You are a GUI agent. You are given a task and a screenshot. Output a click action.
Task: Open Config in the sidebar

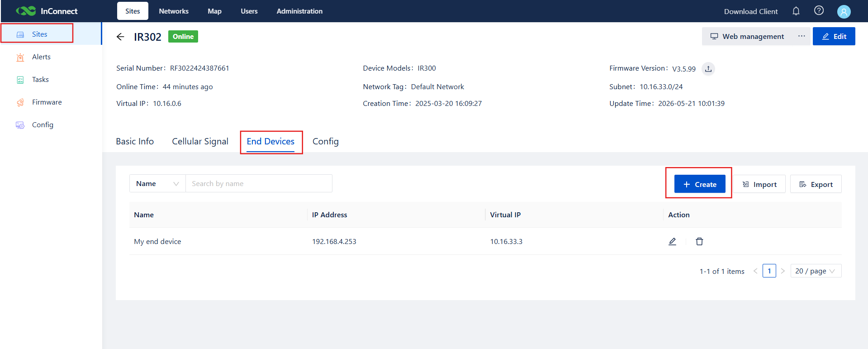pyautogui.click(x=43, y=124)
